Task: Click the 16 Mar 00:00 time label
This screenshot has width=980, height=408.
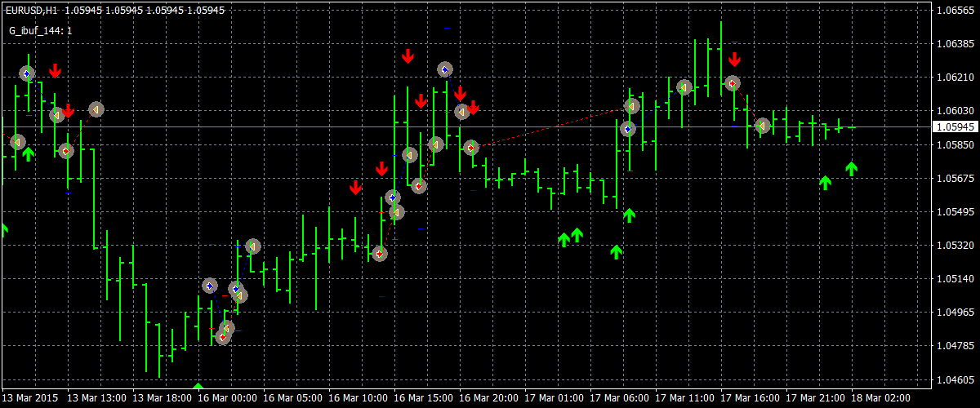Action: [x=228, y=398]
